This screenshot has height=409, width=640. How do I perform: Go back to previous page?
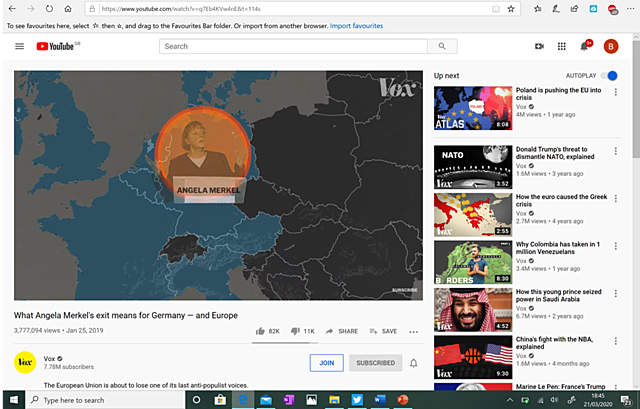point(12,9)
